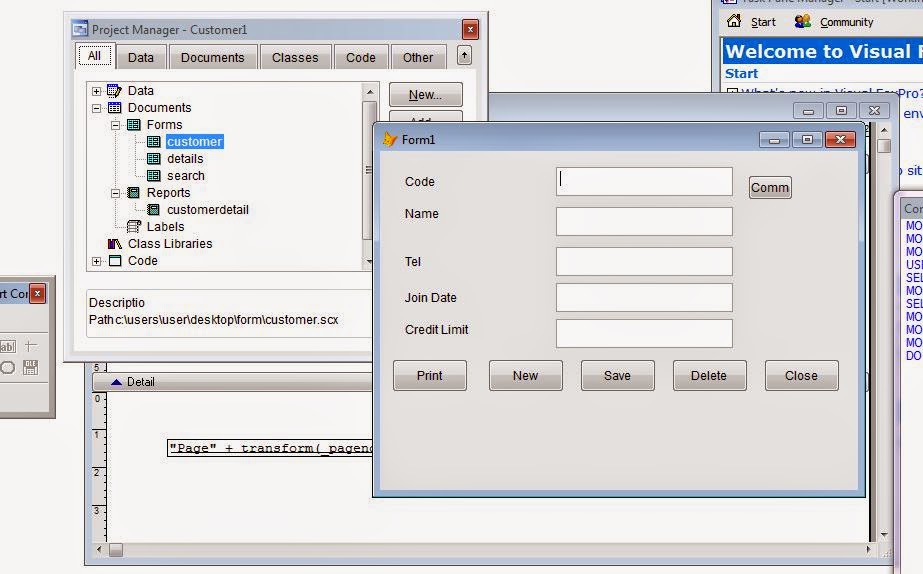This screenshot has height=574, width=923.
Task: Click the report designer horizontal scrollbar thumb
Action: coord(116,550)
